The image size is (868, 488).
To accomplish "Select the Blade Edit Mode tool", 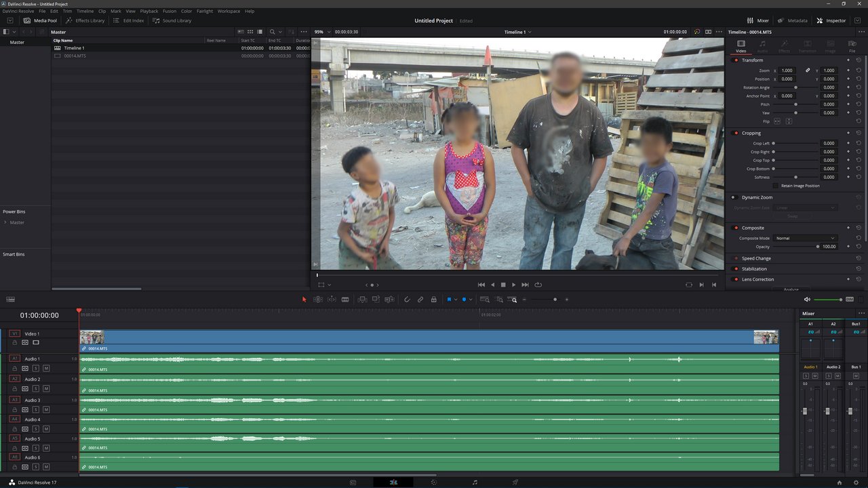I will [x=345, y=299].
